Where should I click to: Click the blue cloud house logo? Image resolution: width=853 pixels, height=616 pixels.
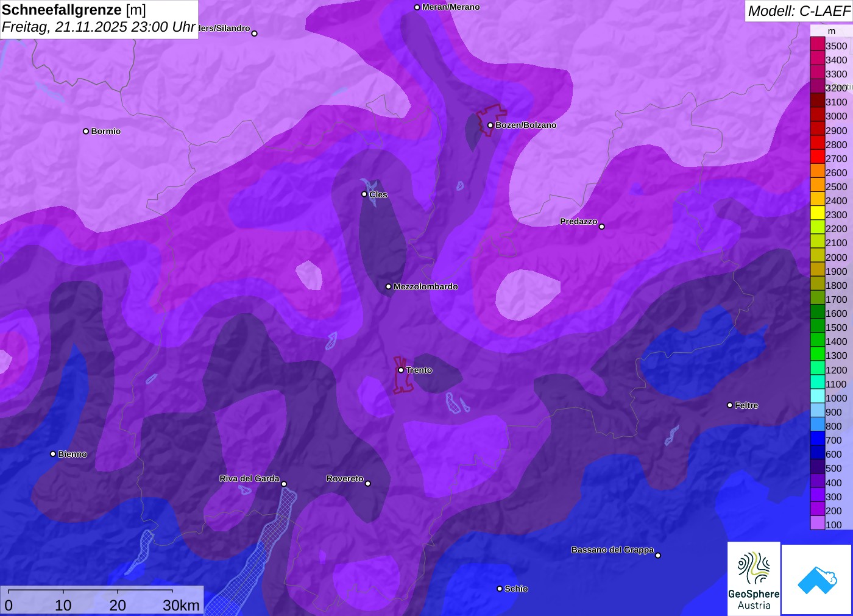[817, 579]
